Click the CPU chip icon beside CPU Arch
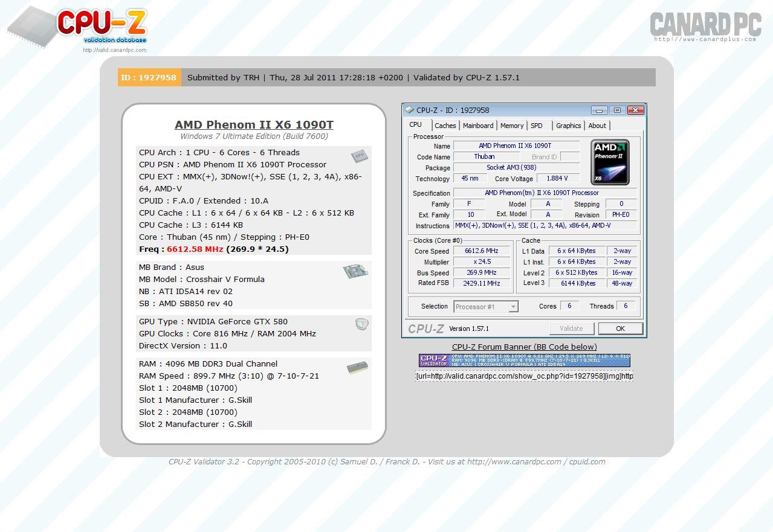773x532 pixels. point(360,156)
